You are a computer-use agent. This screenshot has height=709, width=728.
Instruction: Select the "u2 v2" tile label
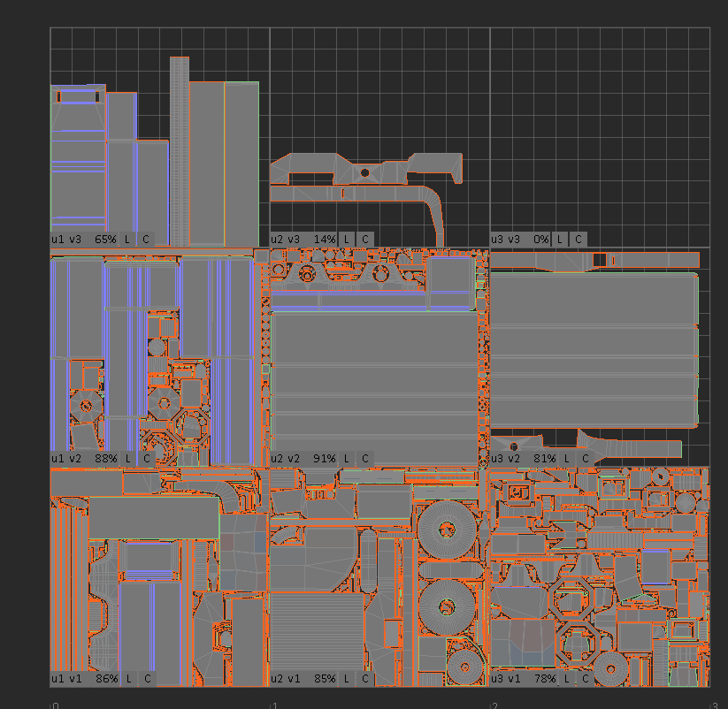(x=285, y=459)
